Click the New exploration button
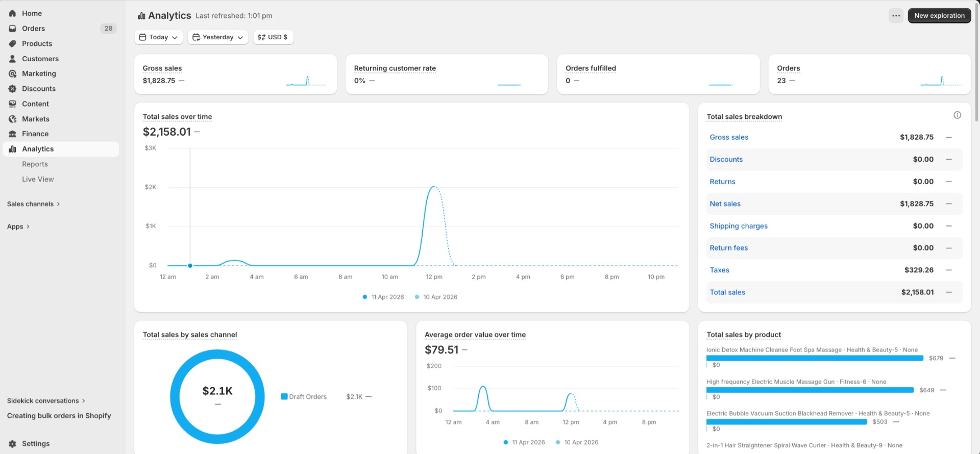This screenshot has width=980, height=454. coord(939,16)
